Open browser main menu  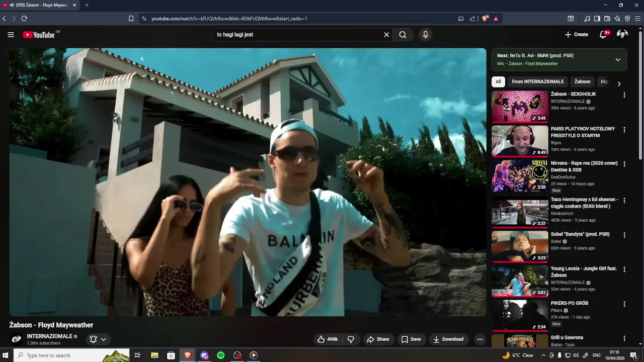pyautogui.click(x=637, y=19)
